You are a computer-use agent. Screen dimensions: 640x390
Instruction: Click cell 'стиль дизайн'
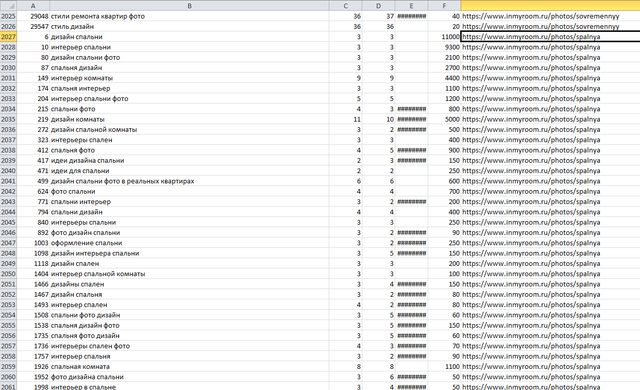189,27
